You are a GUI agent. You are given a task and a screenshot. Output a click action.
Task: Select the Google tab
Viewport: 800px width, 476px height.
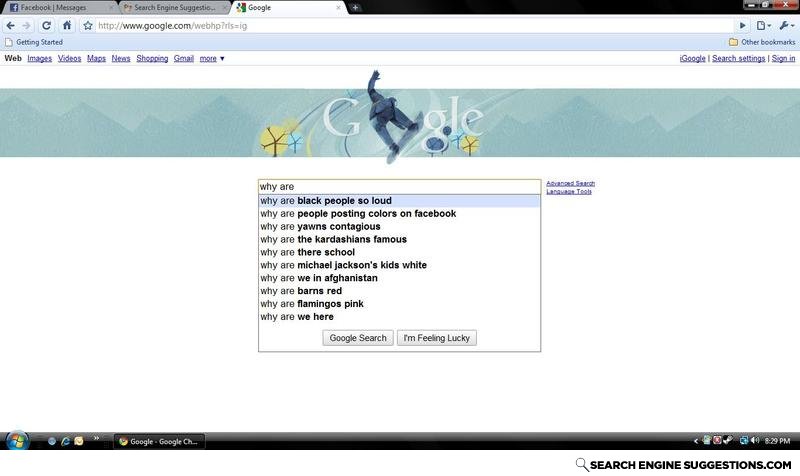[x=288, y=8]
